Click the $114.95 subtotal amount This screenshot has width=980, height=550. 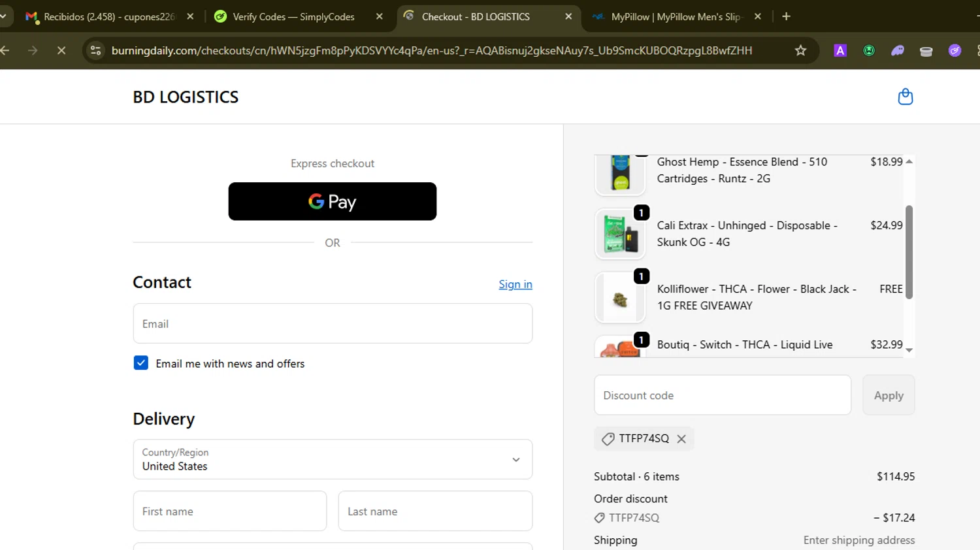click(x=896, y=477)
